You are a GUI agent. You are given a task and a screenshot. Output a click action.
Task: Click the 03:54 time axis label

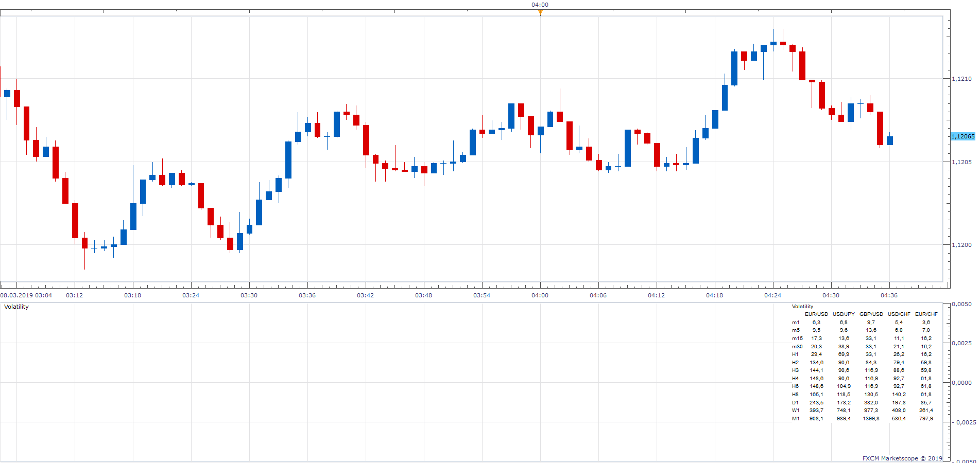482,295
